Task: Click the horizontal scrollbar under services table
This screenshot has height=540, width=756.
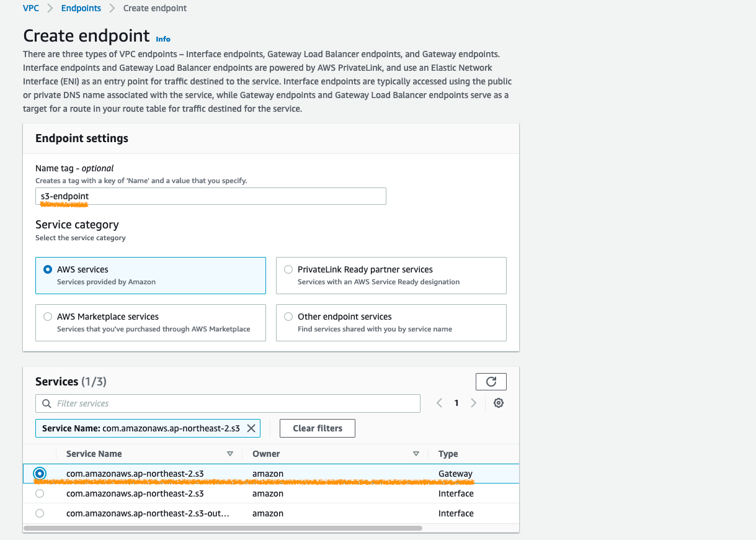Action: pos(223,528)
